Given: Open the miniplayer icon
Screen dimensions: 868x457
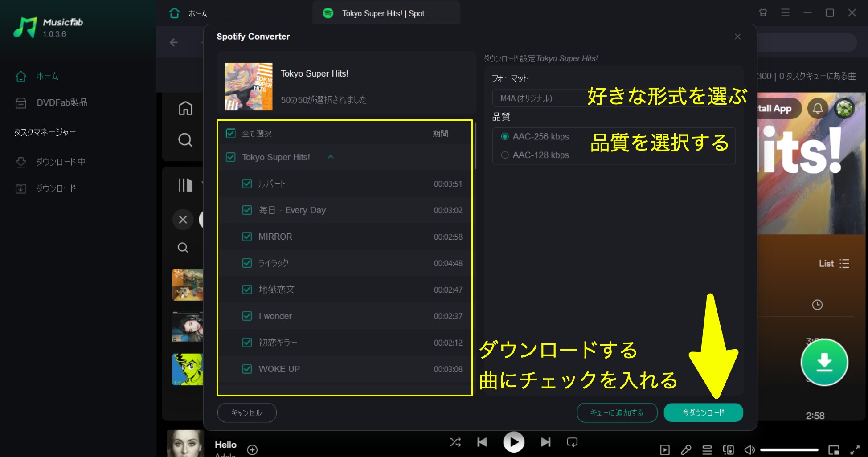Looking at the screenshot, I should pos(834,450).
